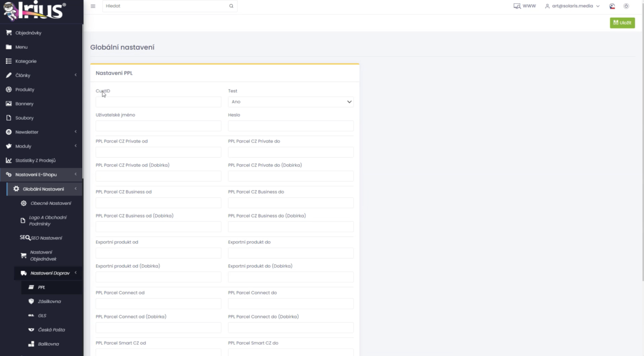Click the search magnifier icon
Viewport: 644px width, 356px height.
pyautogui.click(x=231, y=6)
